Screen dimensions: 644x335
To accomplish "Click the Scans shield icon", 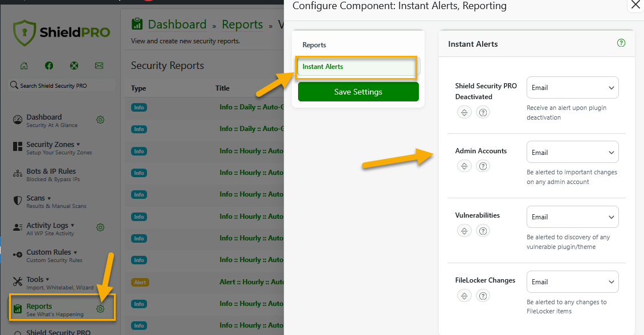I will pos(18,201).
